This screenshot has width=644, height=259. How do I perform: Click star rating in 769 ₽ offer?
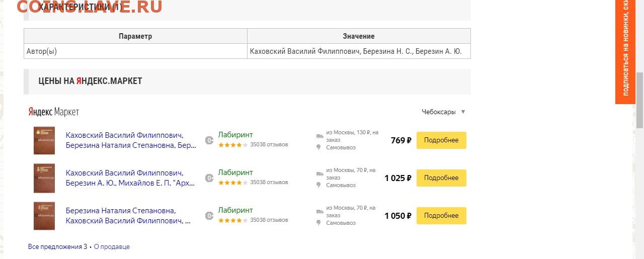[x=233, y=145]
